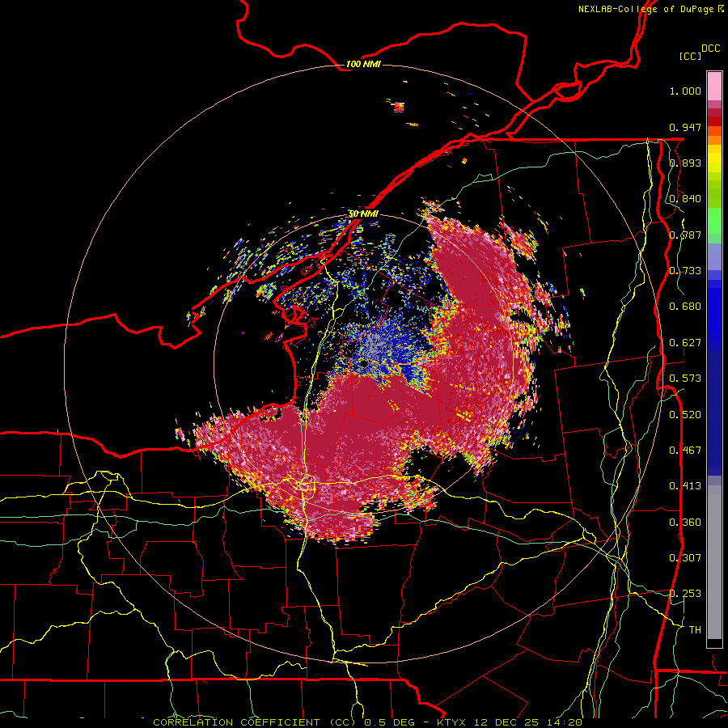Select the 0.307 scale value
The width and height of the screenshot is (728, 728).
685,558
